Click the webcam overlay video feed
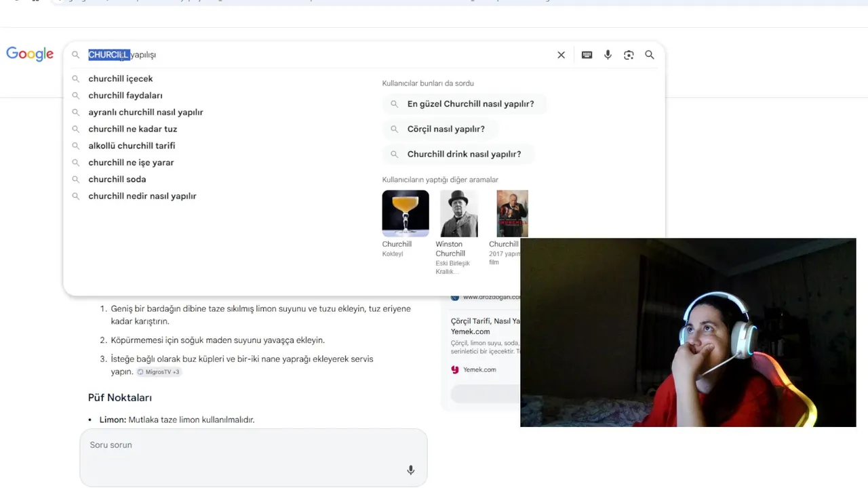 pyautogui.click(x=688, y=332)
